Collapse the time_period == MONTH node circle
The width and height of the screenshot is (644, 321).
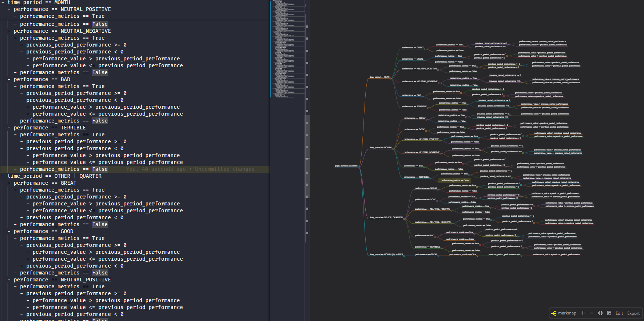point(393,148)
